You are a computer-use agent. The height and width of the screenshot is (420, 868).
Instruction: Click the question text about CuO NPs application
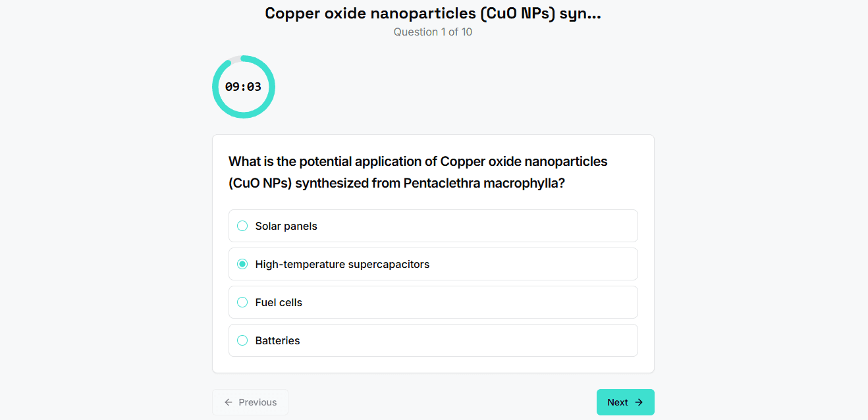click(418, 172)
